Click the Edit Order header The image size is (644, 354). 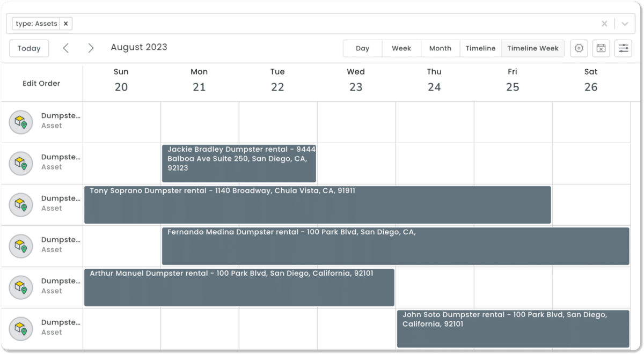(41, 84)
